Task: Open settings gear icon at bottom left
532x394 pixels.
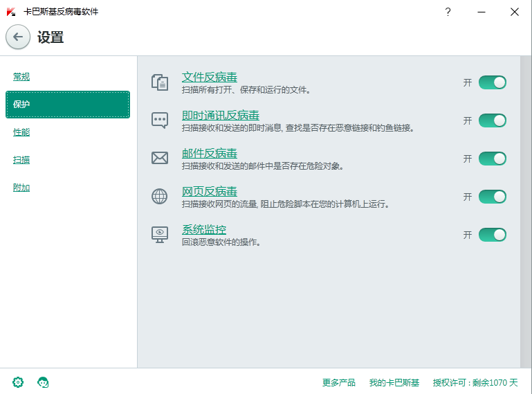Action: point(18,382)
